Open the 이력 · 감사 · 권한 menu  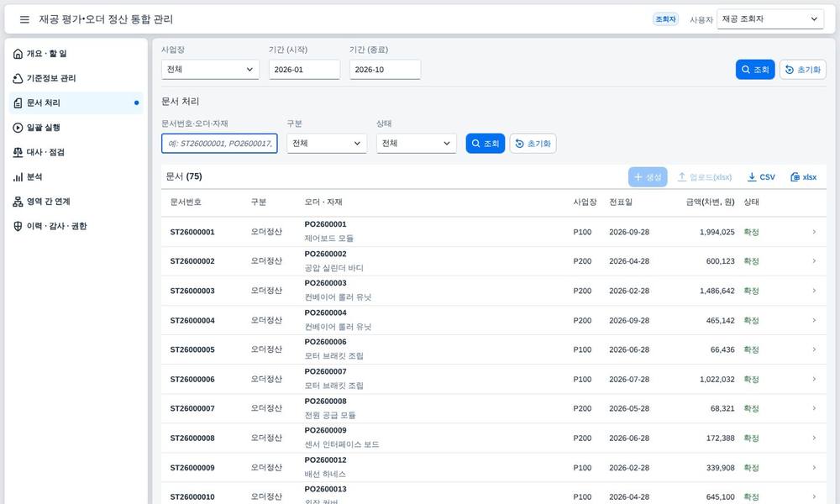point(76,226)
